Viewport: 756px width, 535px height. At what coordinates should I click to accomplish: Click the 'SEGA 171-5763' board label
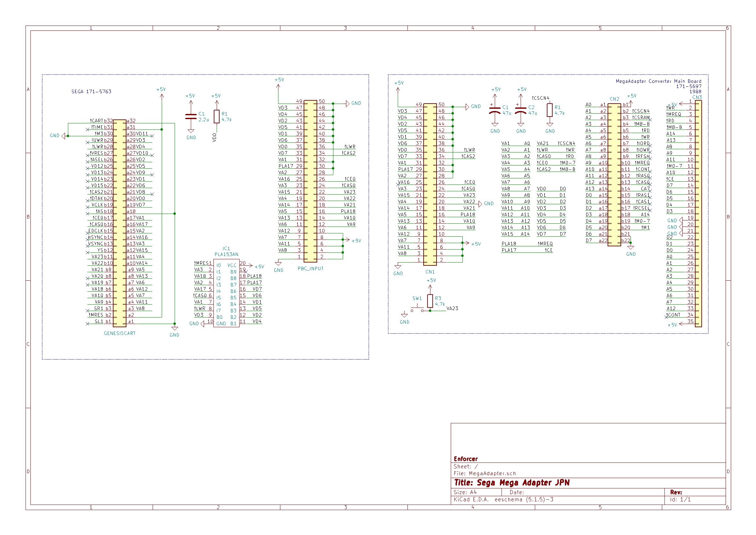pyautogui.click(x=91, y=92)
